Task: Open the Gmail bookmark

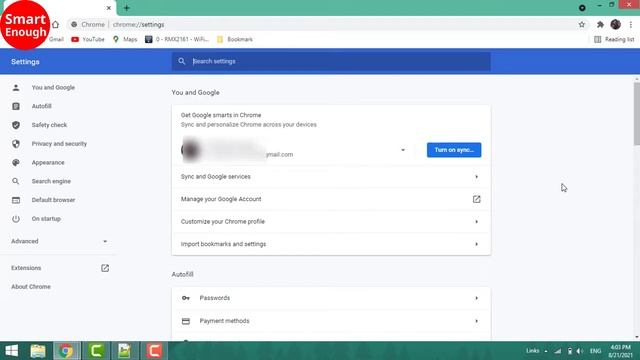Action: tap(56, 39)
